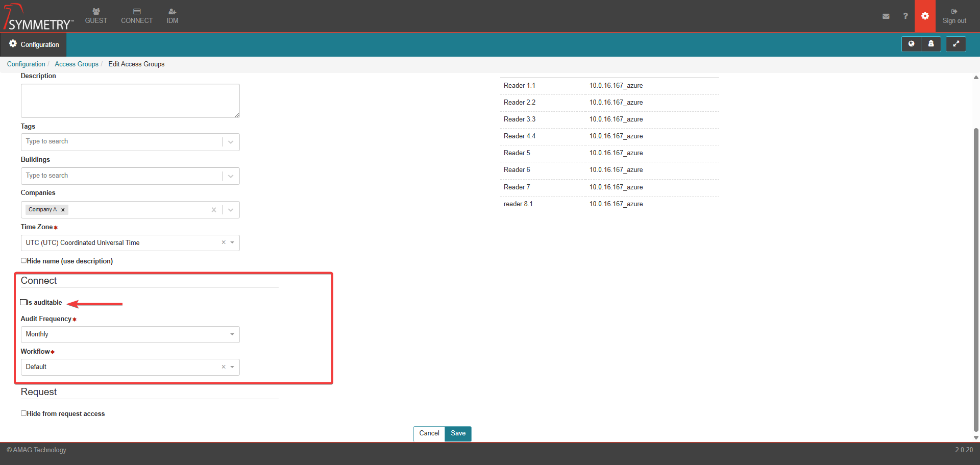Open the help question mark icon
Screen dimensions: 980x465
pos(905,16)
